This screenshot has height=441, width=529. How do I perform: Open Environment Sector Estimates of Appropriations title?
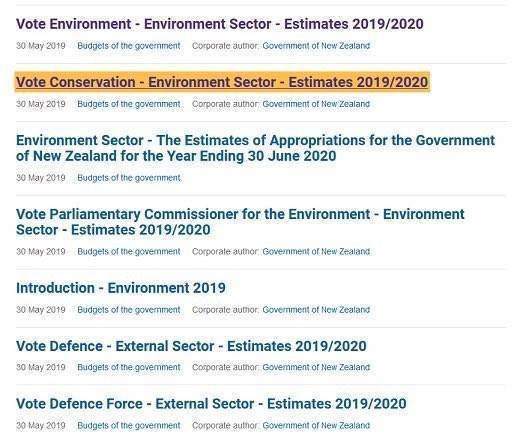coord(255,148)
